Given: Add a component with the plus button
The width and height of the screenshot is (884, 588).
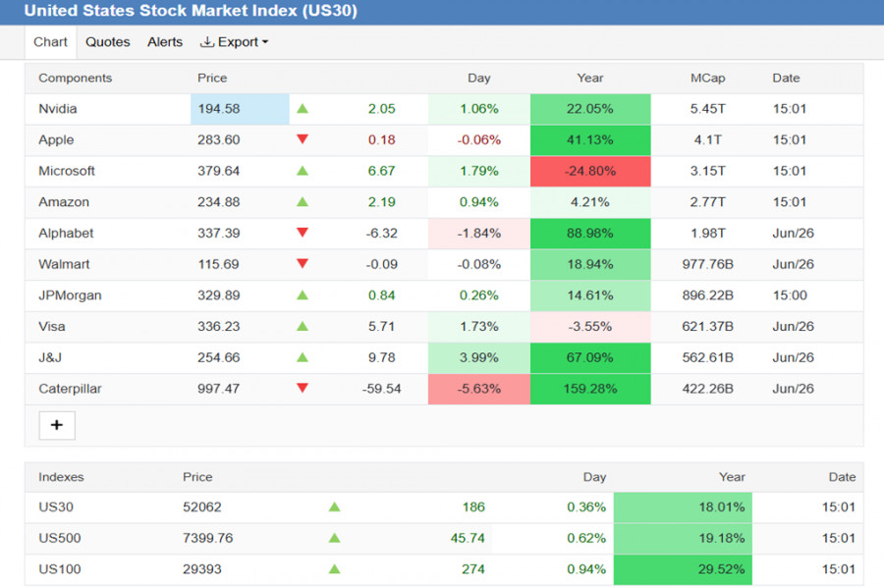Looking at the screenshot, I should point(57,425).
